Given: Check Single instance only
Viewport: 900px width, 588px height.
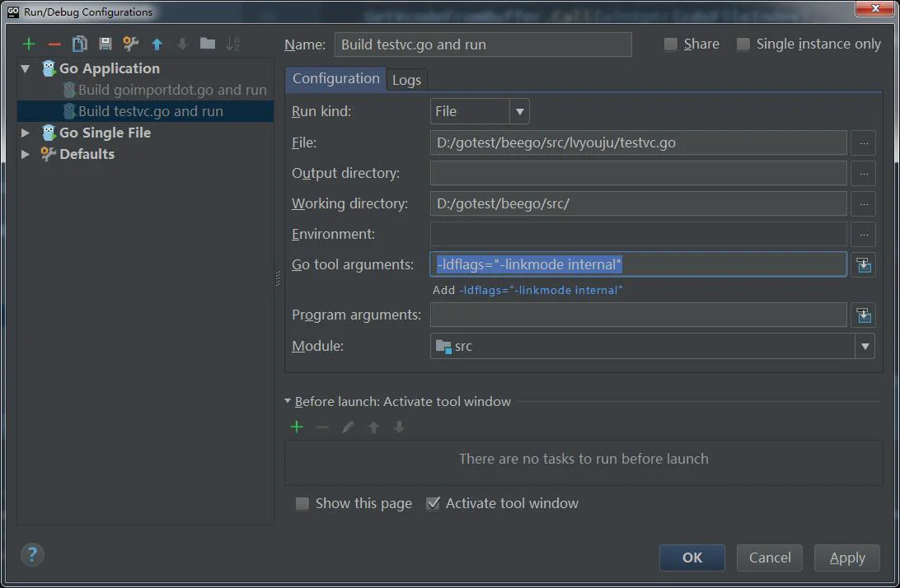Looking at the screenshot, I should 743,44.
